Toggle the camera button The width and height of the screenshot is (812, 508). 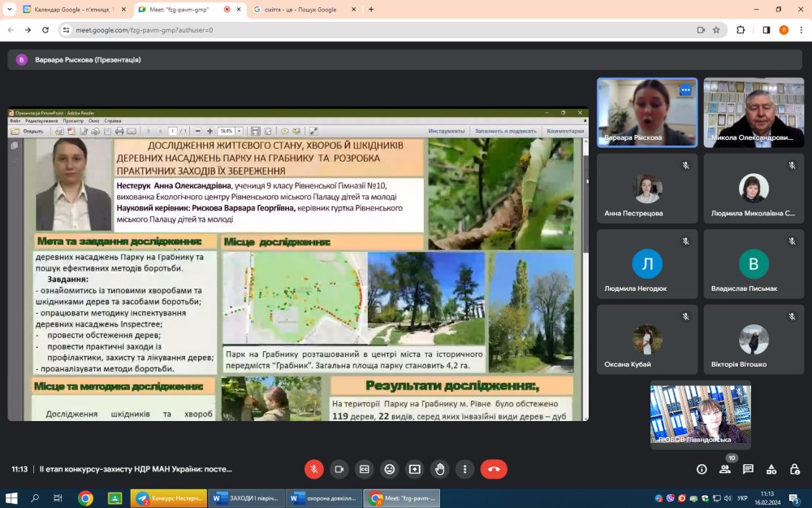click(339, 469)
